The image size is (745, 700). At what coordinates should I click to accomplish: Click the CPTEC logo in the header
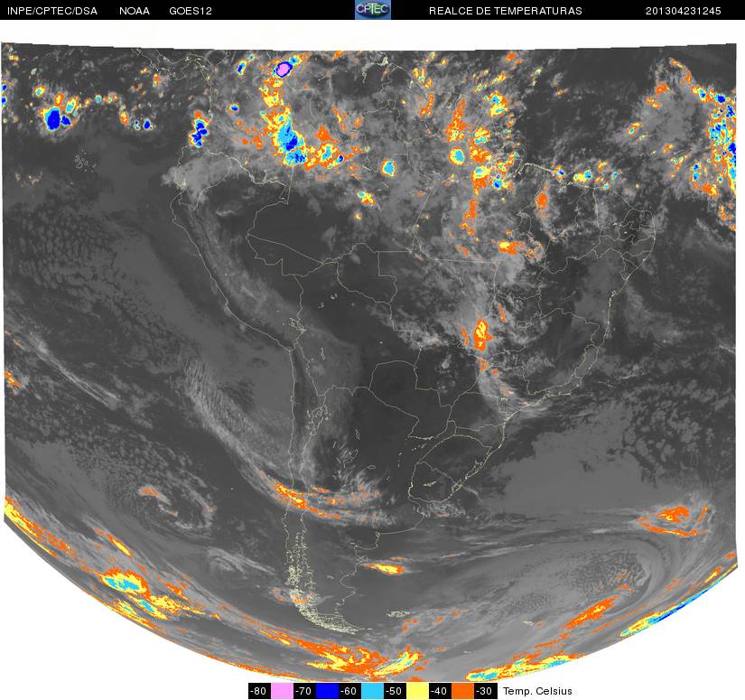[x=373, y=10]
